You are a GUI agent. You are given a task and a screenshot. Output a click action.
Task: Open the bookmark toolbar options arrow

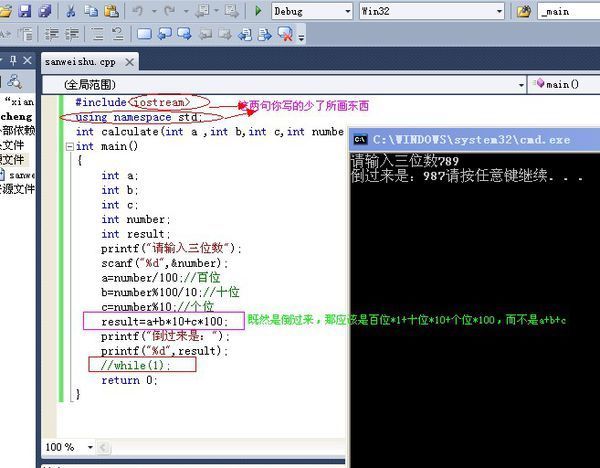click(302, 38)
